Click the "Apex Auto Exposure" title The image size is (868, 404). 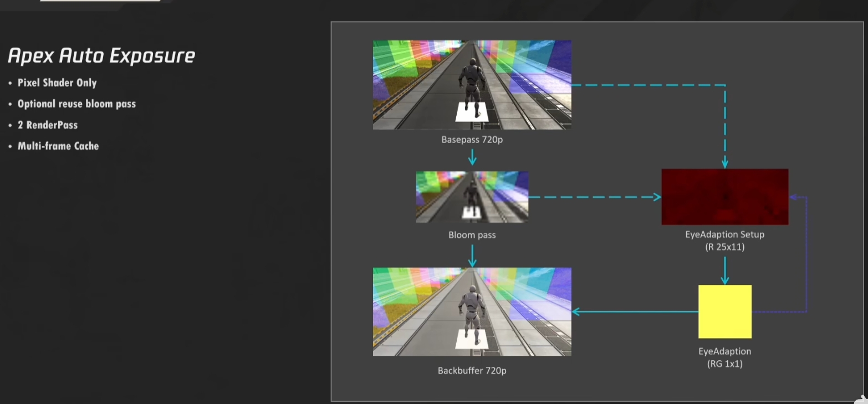[x=101, y=55]
